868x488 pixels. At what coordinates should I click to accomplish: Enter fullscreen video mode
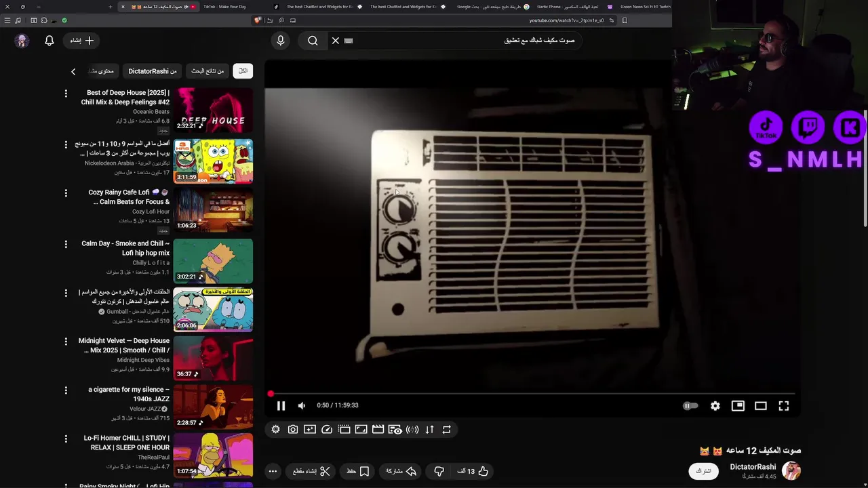point(784,405)
